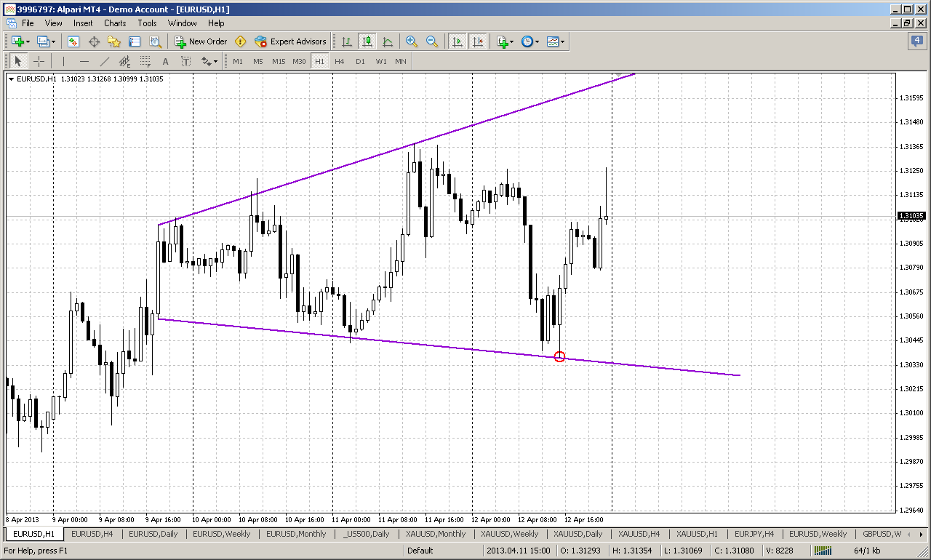Screen dimensions: 931x560
Task: Switch to M1 timeframe button
Action: coord(238,62)
